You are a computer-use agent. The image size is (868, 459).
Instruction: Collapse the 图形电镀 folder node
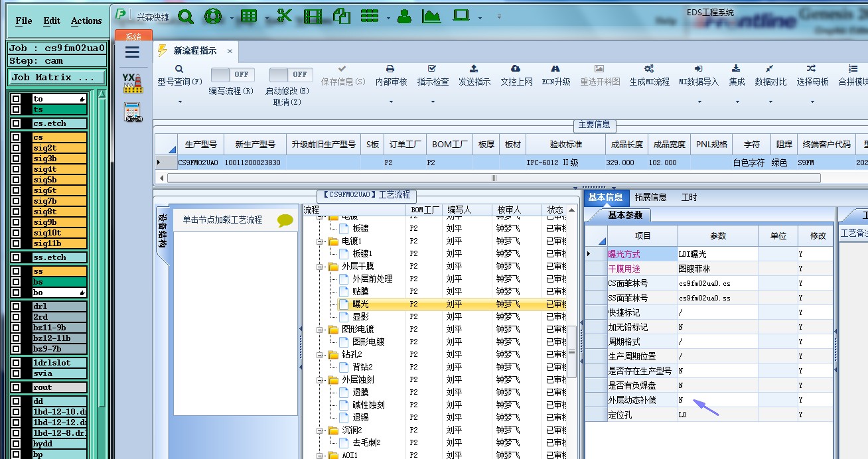coord(320,329)
